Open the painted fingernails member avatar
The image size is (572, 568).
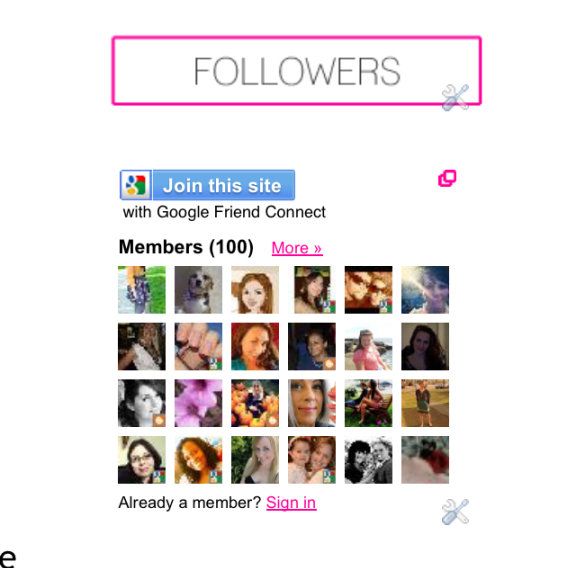click(x=198, y=346)
